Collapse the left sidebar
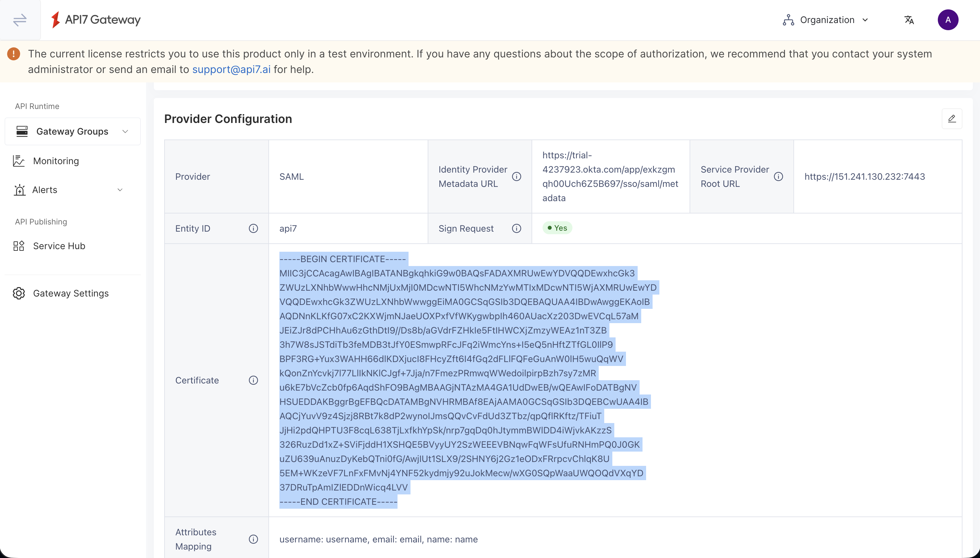The width and height of the screenshot is (980, 558). point(19,20)
